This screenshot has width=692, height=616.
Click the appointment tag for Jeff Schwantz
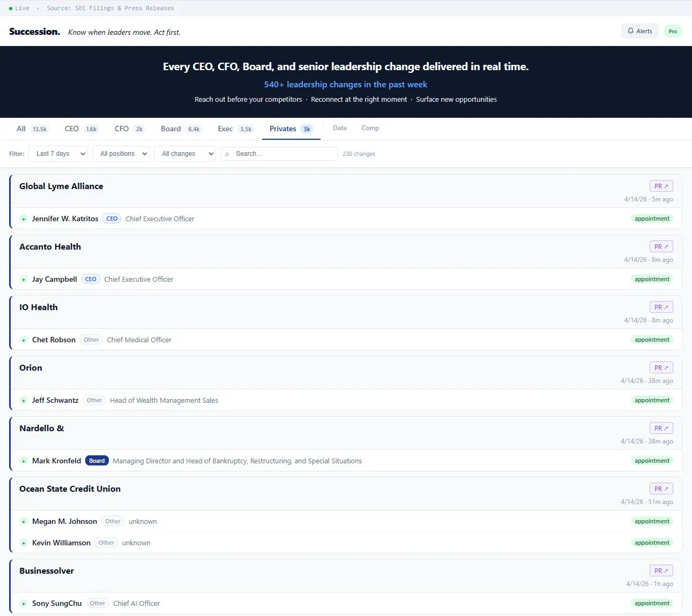pyautogui.click(x=652, y=400)
